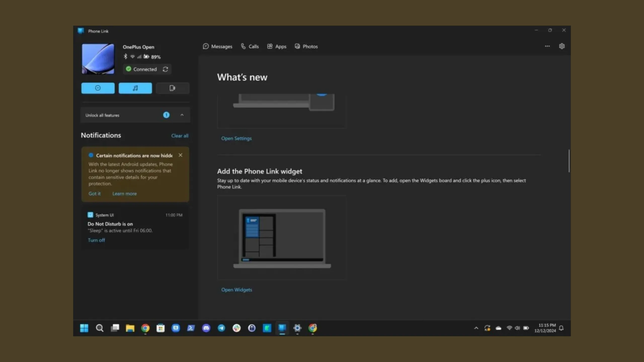
Task: Toggle the phone ringer mode button
Action: (x=172, y=88)
